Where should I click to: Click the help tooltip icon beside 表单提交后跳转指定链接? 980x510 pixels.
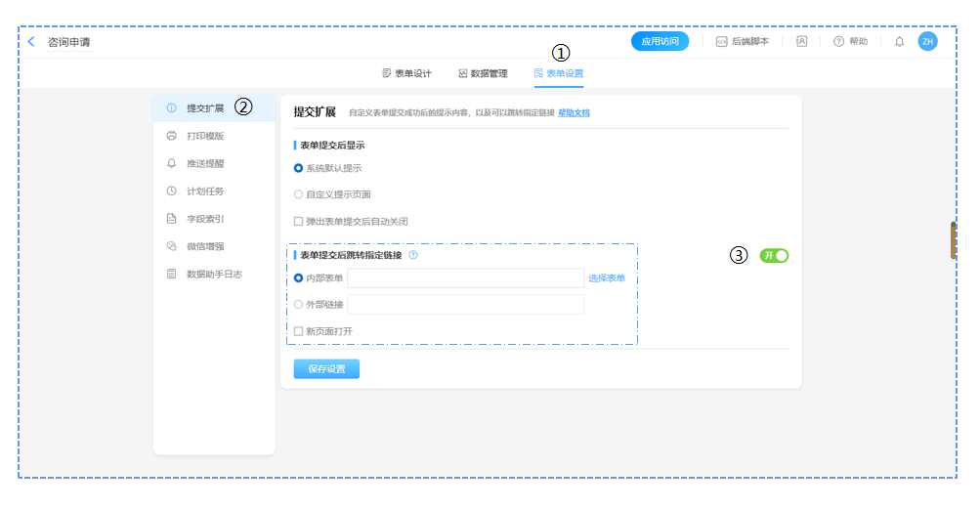pos(413,255)
